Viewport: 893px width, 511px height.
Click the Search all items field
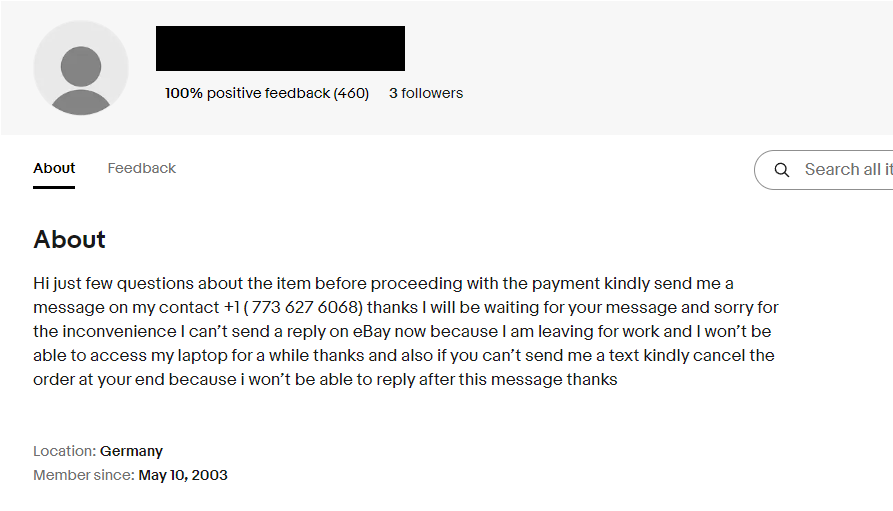tap(824, 170)
